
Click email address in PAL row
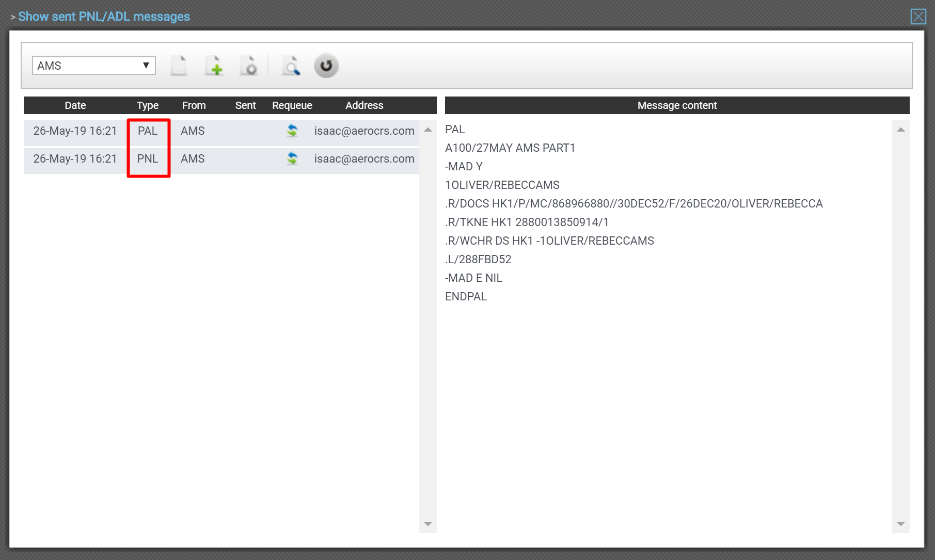[x=365, y=131]
